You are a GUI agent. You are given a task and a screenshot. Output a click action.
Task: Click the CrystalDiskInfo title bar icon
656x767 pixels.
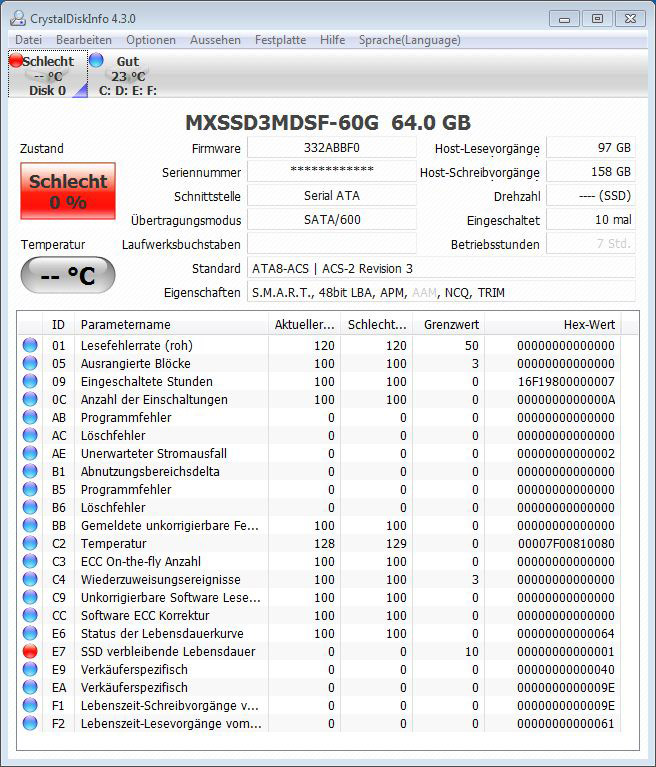[x=18, y=19]
